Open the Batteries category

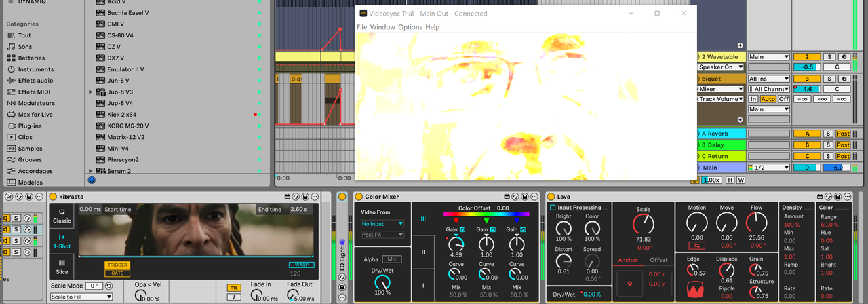tap(31, 58)
